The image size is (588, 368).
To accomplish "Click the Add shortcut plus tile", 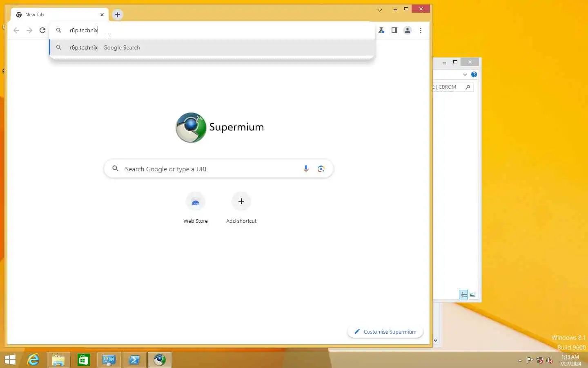I will [x=241, y=208].
